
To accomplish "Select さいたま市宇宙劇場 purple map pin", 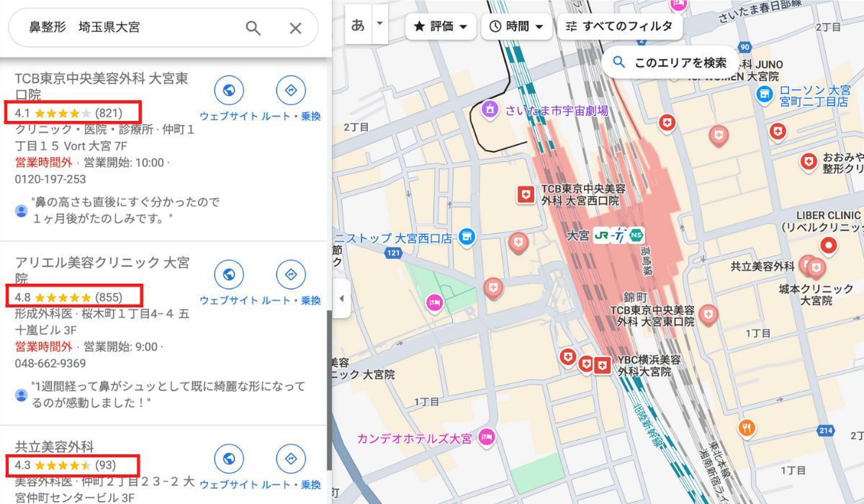I will (x=490, y=110).
